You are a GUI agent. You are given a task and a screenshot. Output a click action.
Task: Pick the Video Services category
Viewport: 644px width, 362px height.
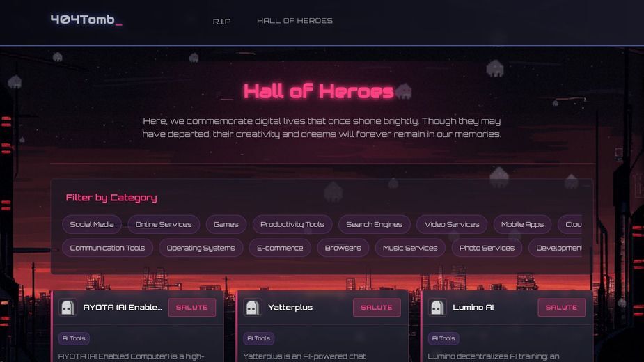coord(452,224)
